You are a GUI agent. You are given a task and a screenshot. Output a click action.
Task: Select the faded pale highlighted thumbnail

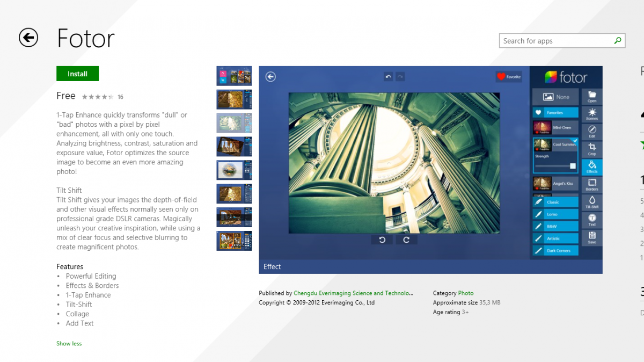point(234,123)
